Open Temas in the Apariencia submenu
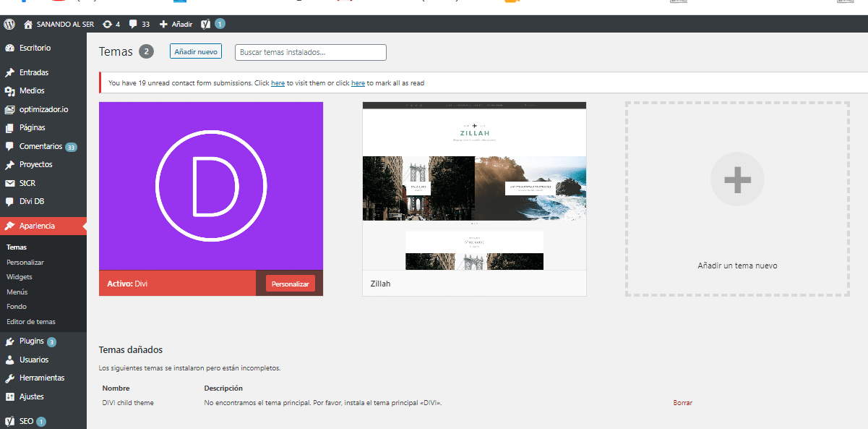 17,247
